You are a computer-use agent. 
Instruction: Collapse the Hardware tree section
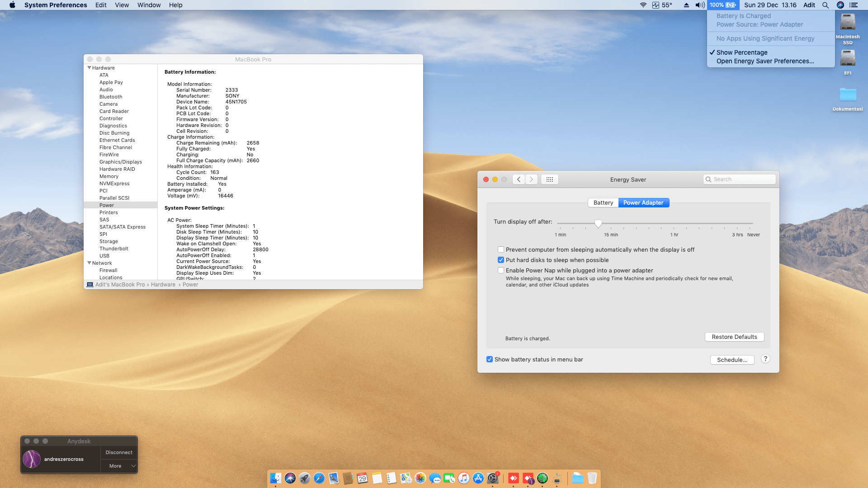pos(89,68)
